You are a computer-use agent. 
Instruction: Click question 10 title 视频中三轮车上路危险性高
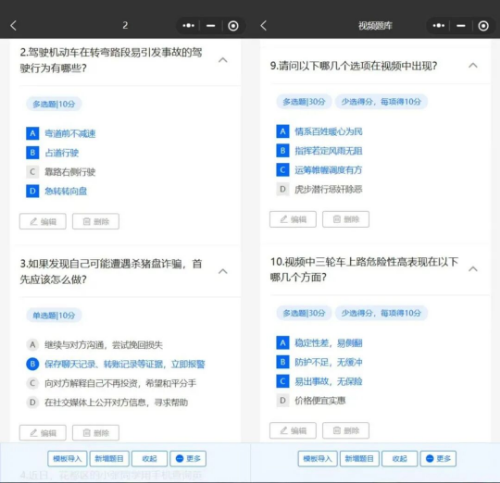[x=364, y=269]
